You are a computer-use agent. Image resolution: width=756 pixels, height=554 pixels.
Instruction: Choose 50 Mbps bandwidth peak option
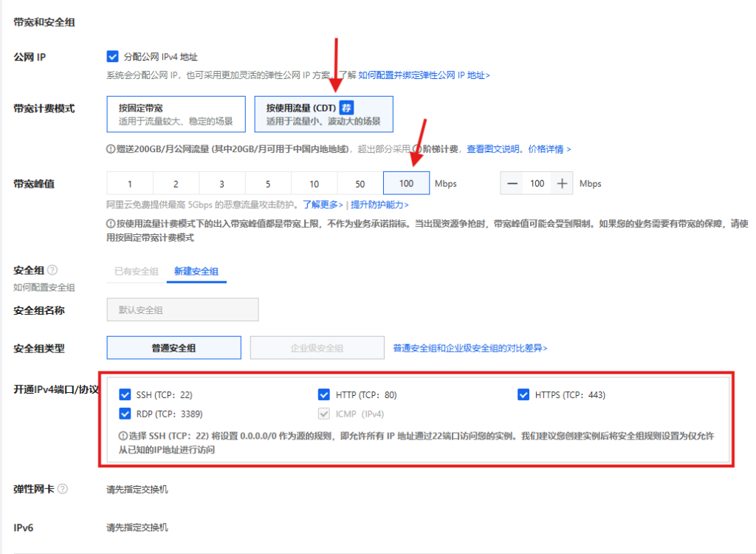[x=360, y=184]
